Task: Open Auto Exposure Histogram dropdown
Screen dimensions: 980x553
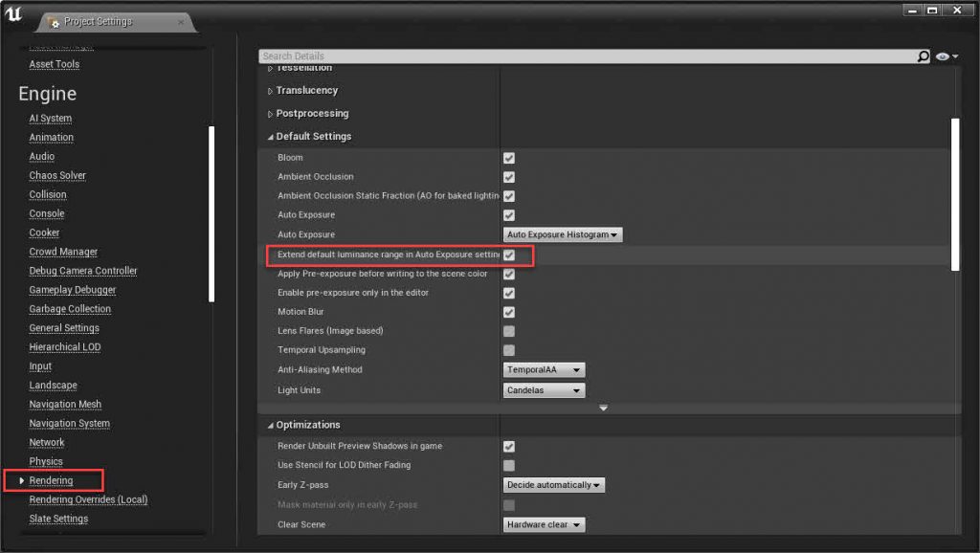Action: 563,234
